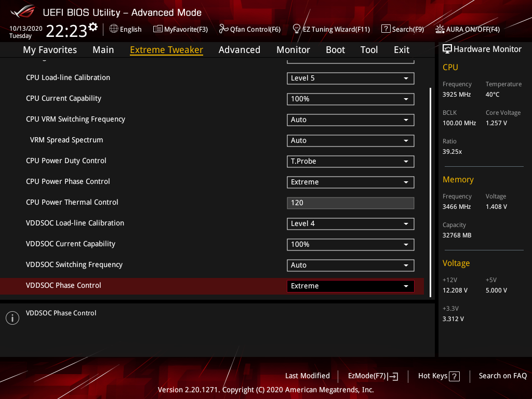Select the CPU Current Capability label

[63, 98]
